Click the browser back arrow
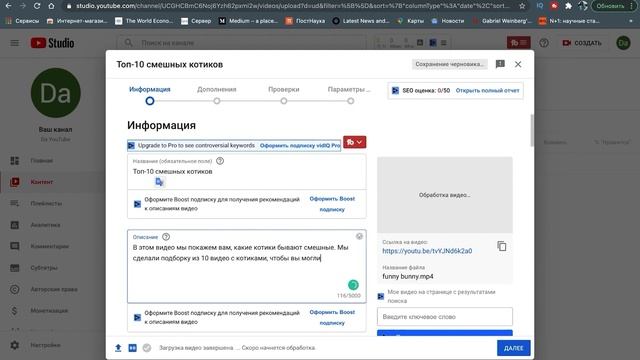Viewport: 640px width, 360px height. [x=9, y=6]
